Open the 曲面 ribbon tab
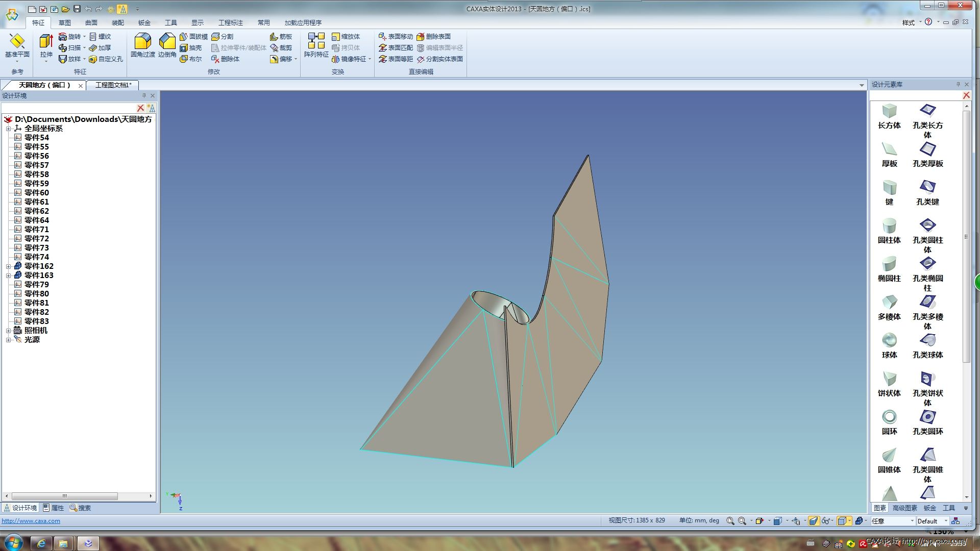This screenshot has height=551, width=980. 91,22
